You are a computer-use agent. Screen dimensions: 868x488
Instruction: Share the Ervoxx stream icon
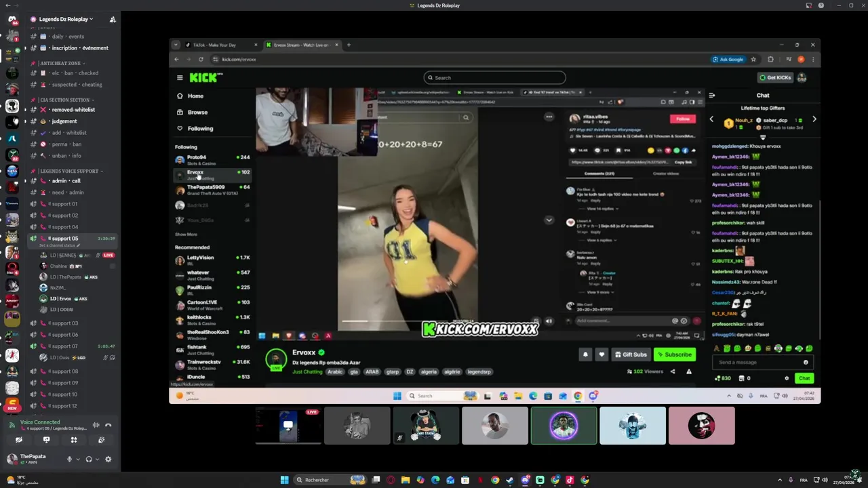coord(673,371)
